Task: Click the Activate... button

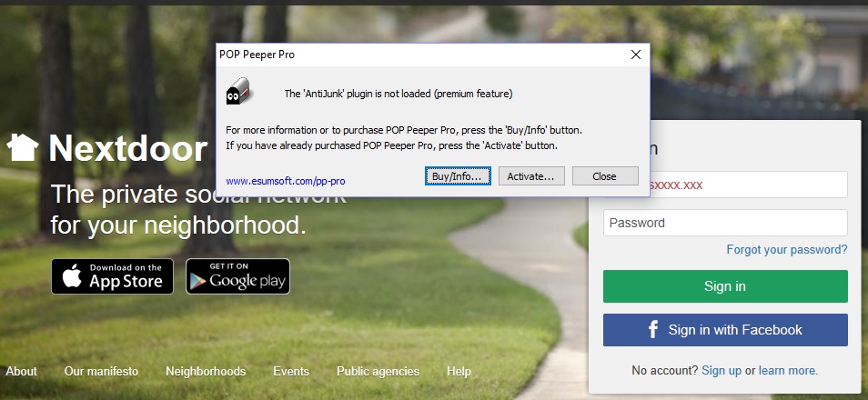Action: point(531,176)
